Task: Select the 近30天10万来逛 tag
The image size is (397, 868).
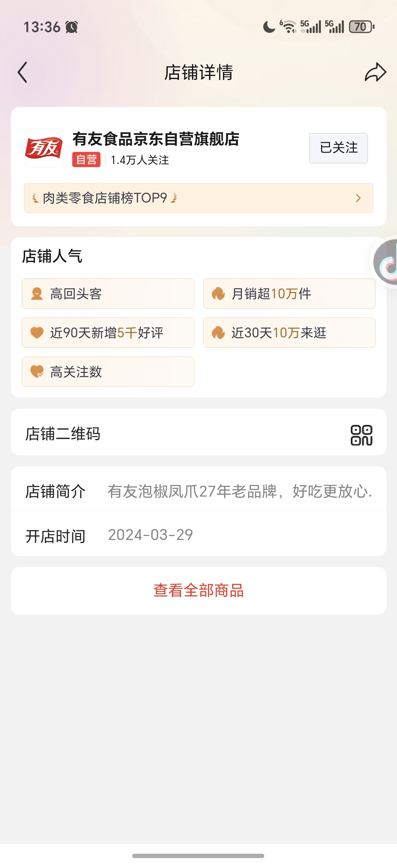Action: point(289,333)
